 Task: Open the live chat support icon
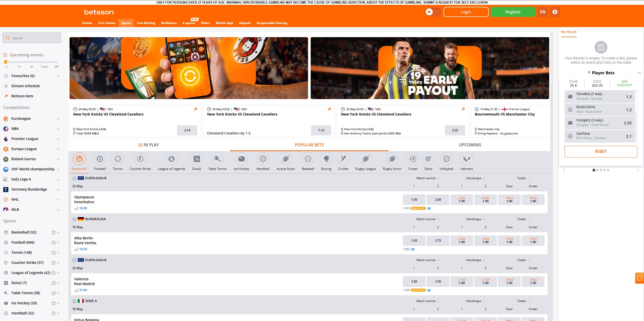(x=639, y=278)
